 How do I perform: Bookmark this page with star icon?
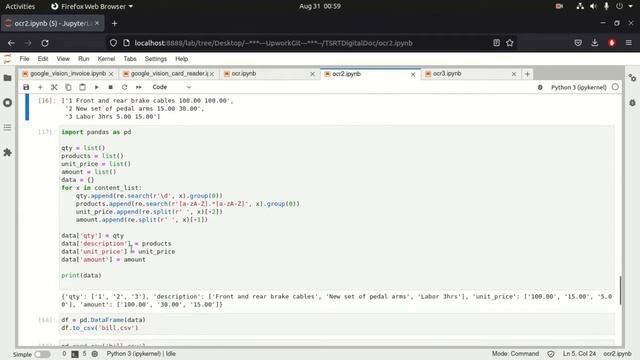pos(509,43)
